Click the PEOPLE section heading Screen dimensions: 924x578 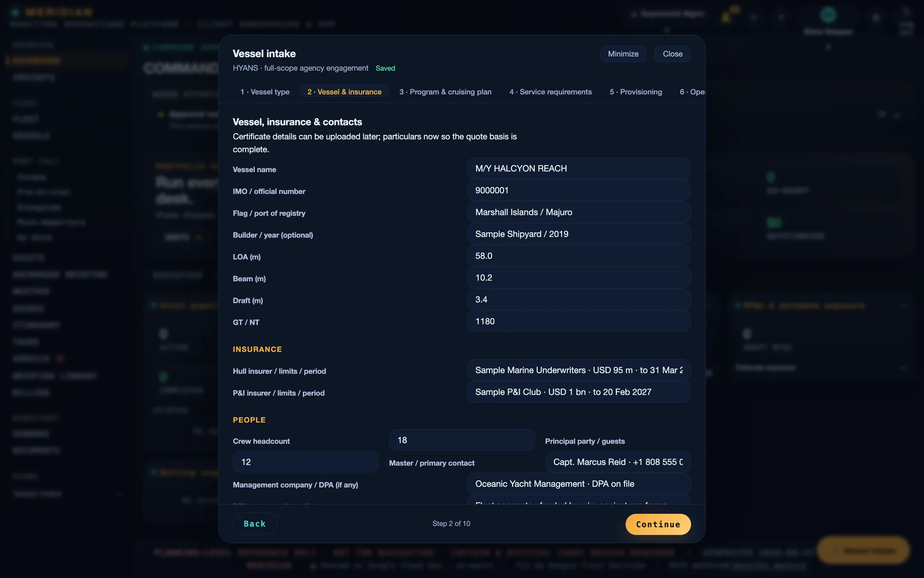[x=249, y=420]
